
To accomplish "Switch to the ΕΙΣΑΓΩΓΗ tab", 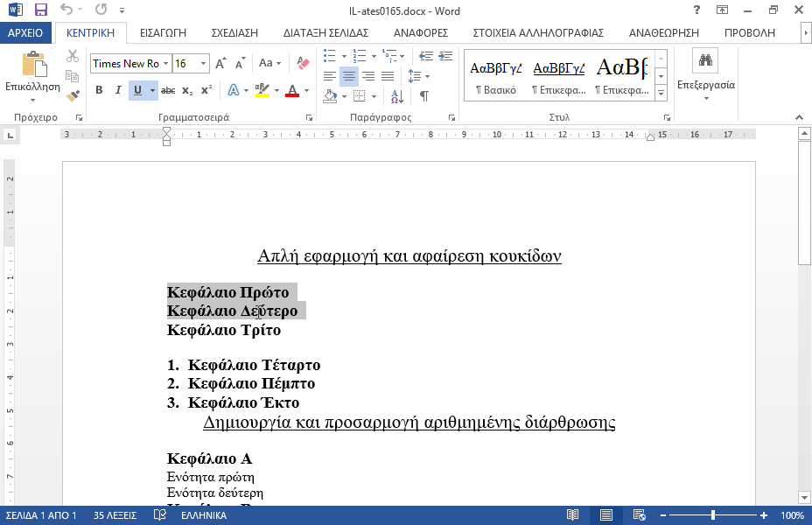I will click(x=163, y=32).
